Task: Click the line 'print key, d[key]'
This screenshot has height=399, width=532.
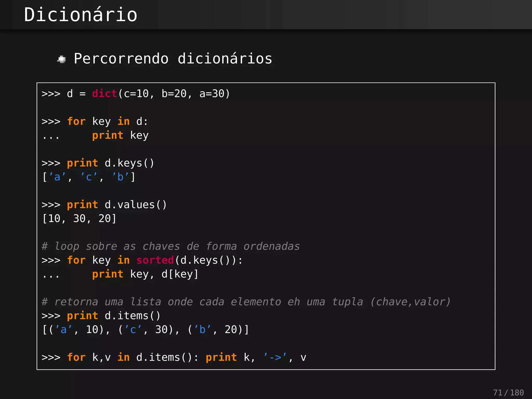Action: 145,274
